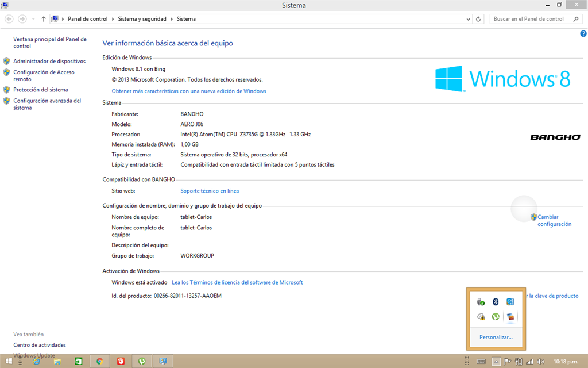Click product ID '00266-82011-13257-AAOEM'
588x368 pixels.
(188, 296)
